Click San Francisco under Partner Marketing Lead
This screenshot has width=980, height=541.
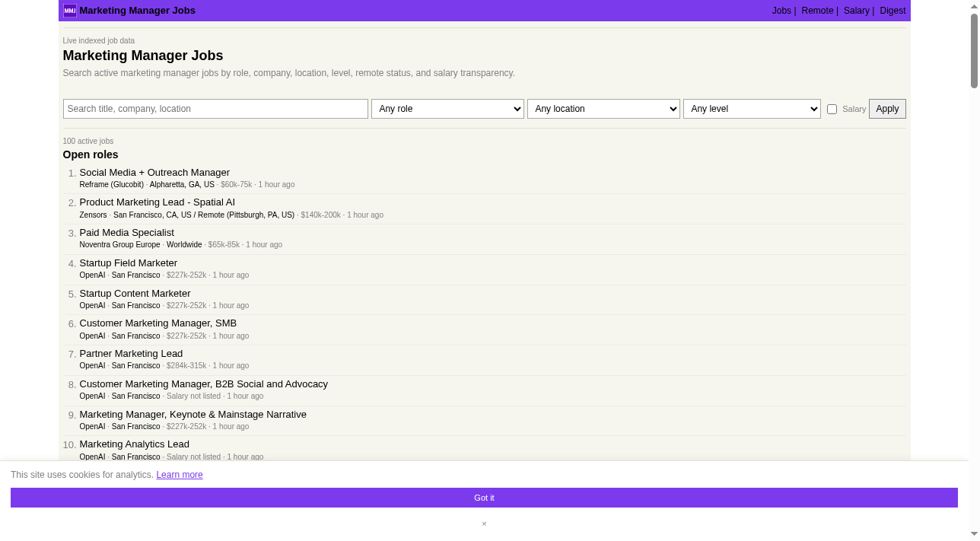pyautogui.click(x=135, y=366)
